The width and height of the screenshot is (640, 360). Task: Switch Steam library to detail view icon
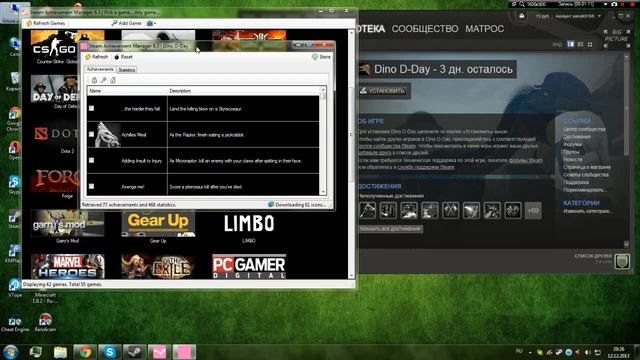[x=570, y=44]
